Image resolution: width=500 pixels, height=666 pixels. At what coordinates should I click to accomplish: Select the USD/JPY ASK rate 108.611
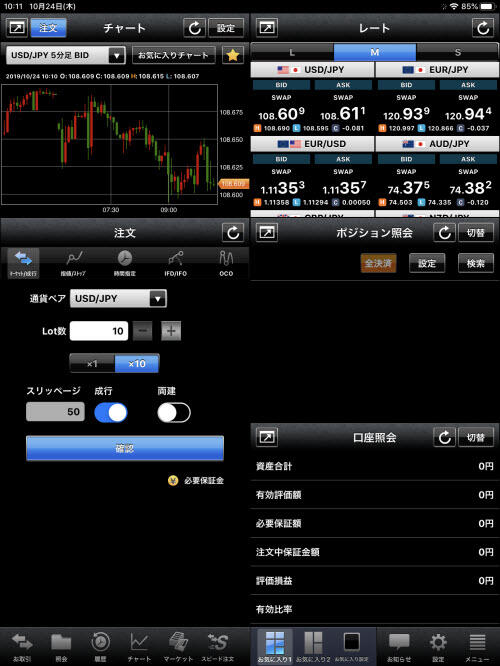tap(343, 114)
